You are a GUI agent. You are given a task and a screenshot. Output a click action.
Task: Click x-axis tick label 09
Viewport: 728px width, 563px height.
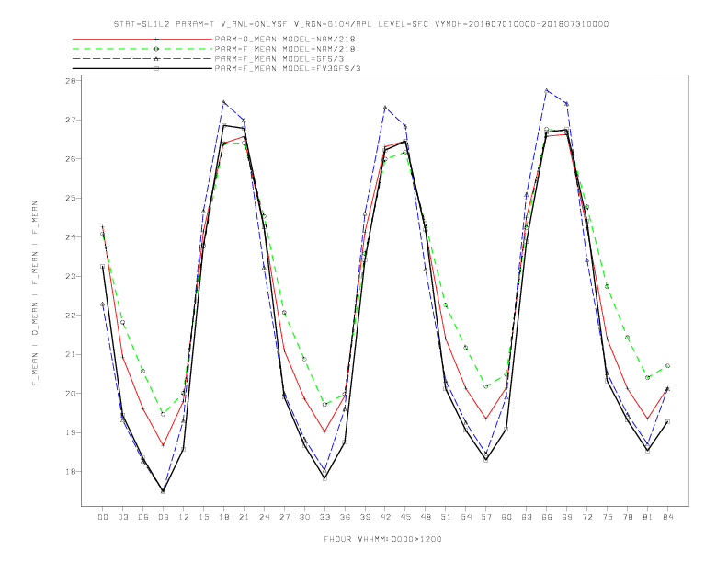coord(163,517)
